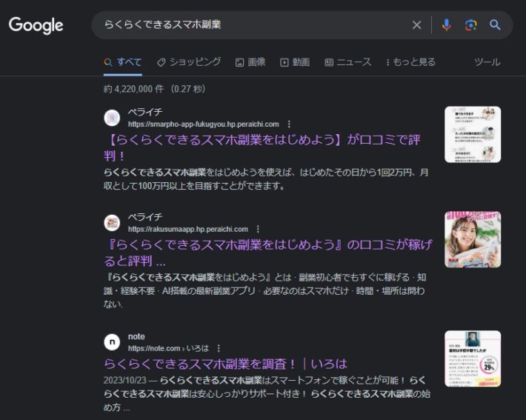Click the magnifier search button
Screen dimensions: 526x420
coord(495,25)
